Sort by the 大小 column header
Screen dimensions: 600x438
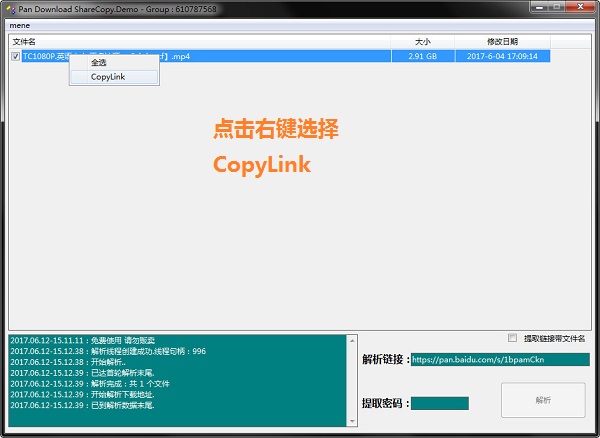coord(422,41)
